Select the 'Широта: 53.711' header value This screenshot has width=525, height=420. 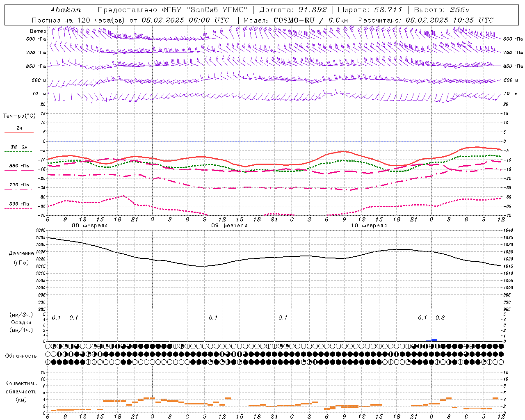370,10
